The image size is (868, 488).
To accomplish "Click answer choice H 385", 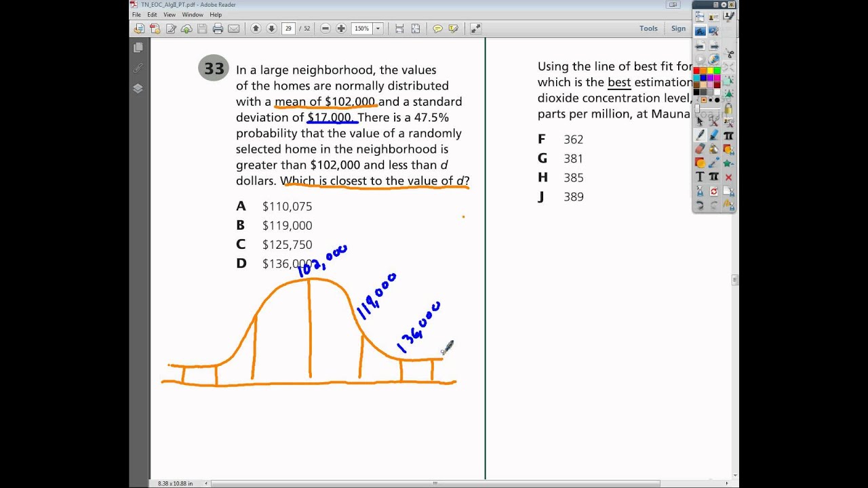I will 561,177.
